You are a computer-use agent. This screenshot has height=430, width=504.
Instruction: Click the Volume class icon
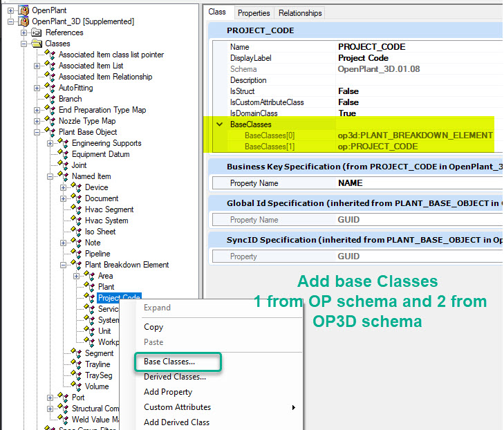pyautogui.click(x=76, y=386)
